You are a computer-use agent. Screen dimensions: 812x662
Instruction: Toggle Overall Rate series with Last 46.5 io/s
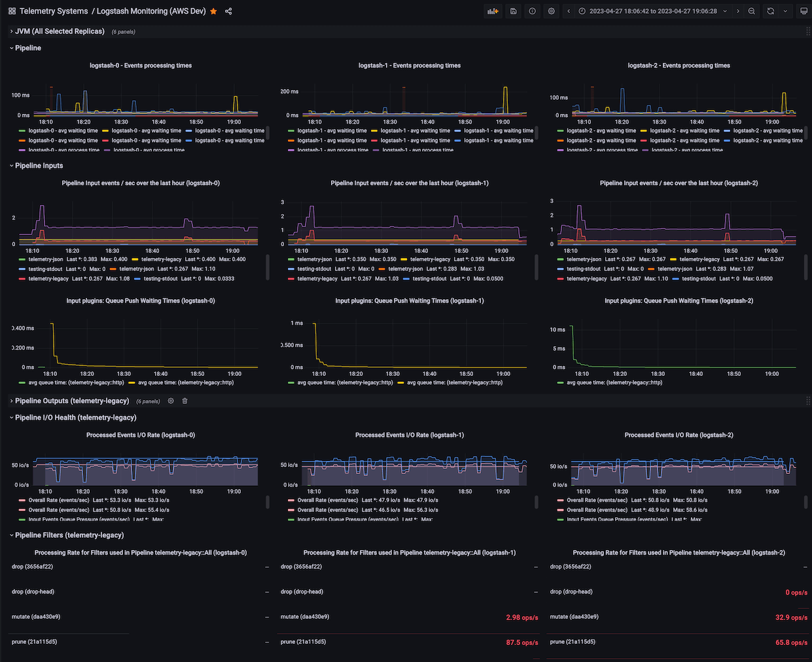(328, 510)
